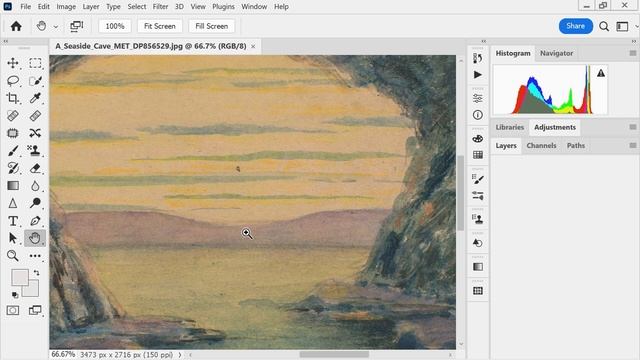The width and height of the screenshot is (640, 360).
Task: Open the Properties panel sliders icon
Action: tap(478, 98)
